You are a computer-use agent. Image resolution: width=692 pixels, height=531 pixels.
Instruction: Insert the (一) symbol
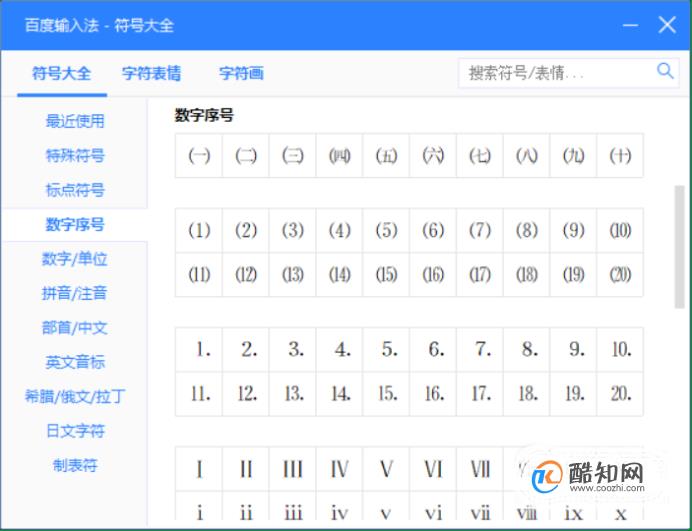coord(199,155)
